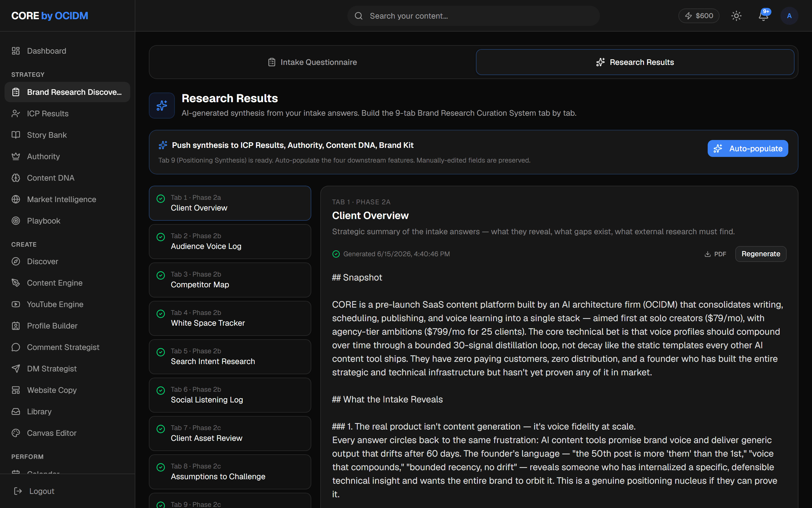Open the user avatar A menu
The image size is (812, 508).
[789, 16]
